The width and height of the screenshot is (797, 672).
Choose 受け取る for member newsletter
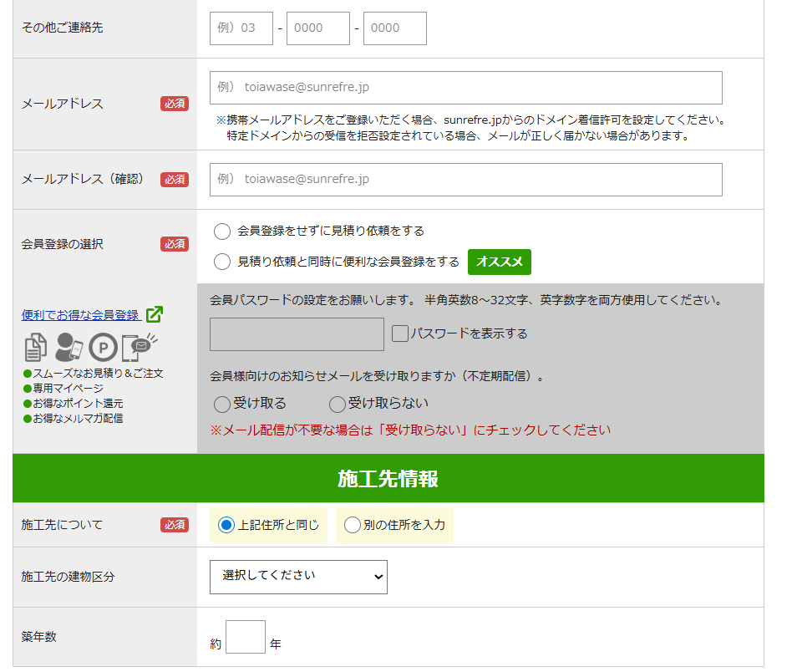click(x=222, y=405)
